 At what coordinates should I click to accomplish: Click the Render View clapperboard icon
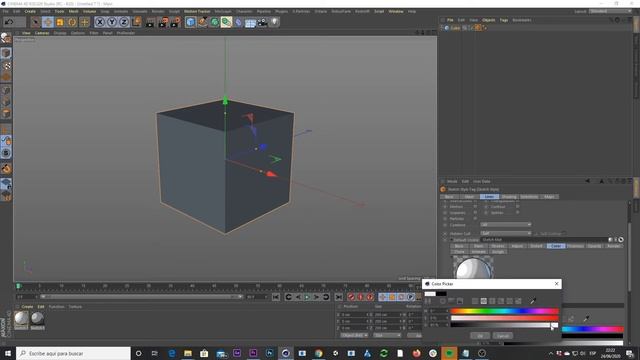point(150,22)
